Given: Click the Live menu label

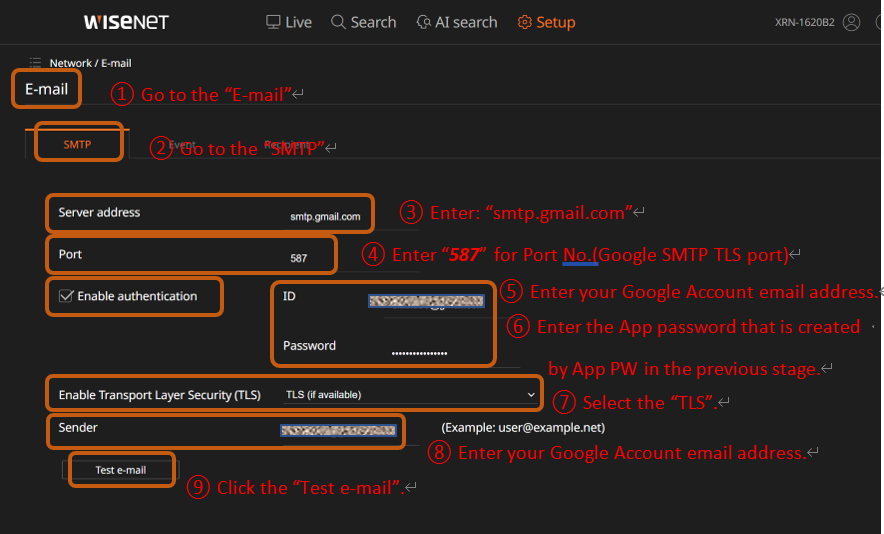Looking at the screenshot, I should click(298, 22).
